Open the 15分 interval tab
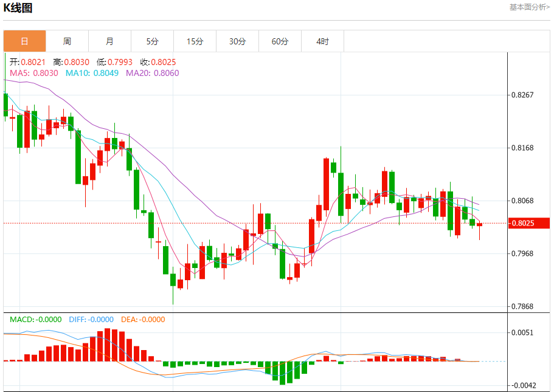 (x=195, y=41)
